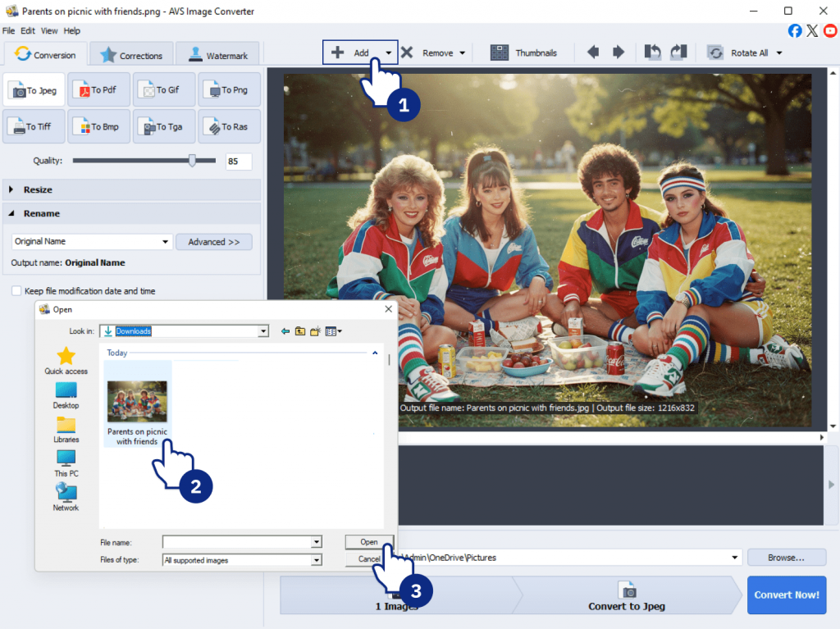
Task: Click the previous image left arrow
Action: tap(593, 52)
